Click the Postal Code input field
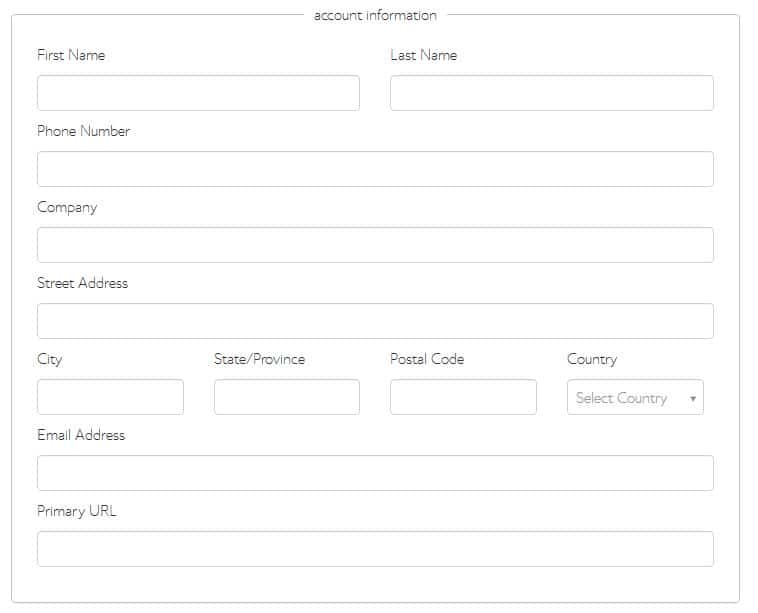The image size is (758, 613). click(463, 397)
